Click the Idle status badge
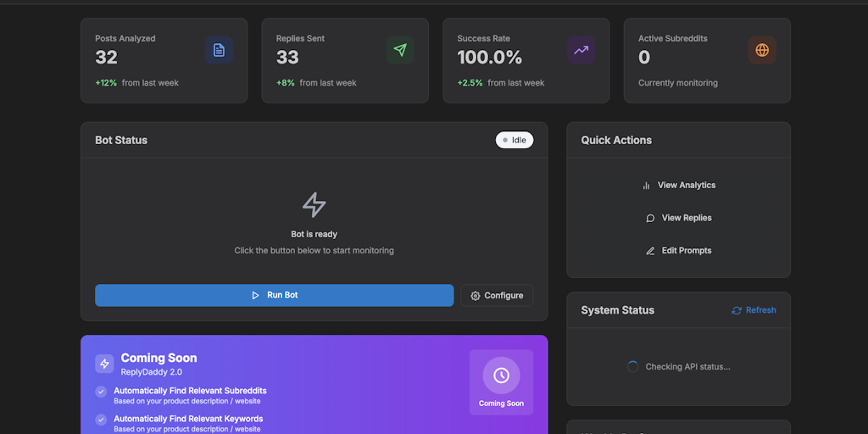 [515, 140]
